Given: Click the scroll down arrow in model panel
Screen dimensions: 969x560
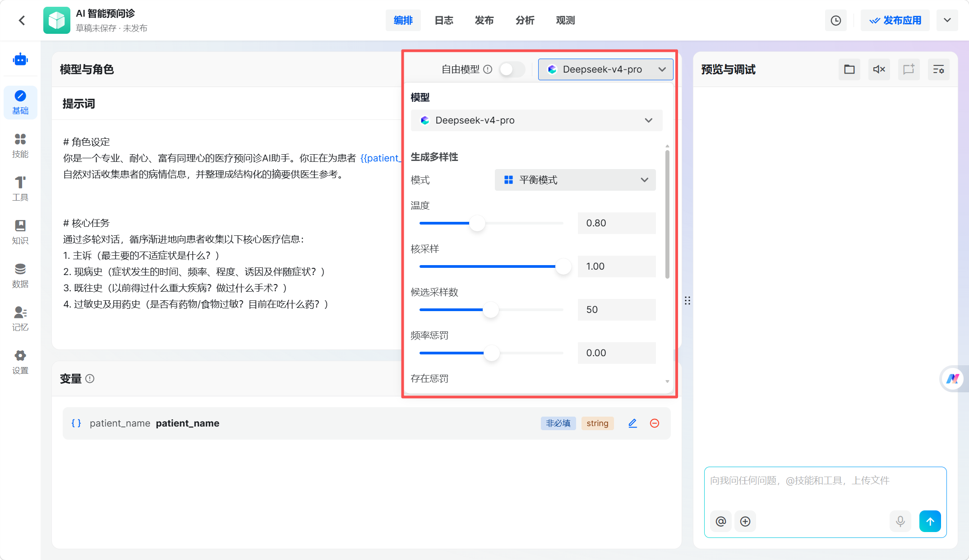Looking at the screenshot, I should pyautogui.click(x=667, y=381).
